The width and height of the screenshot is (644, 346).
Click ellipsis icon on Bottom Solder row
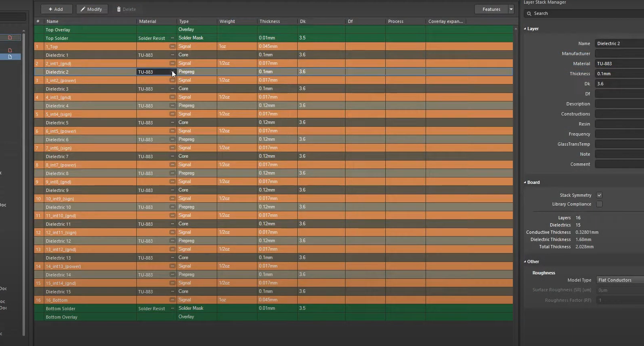pos(172,309)
